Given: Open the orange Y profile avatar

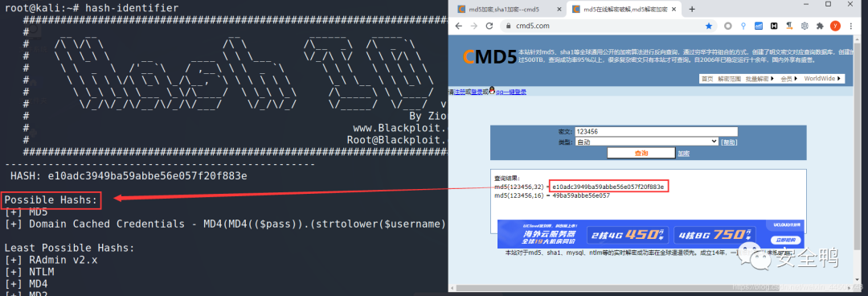Looking at the screenshot, I should 835,26.
